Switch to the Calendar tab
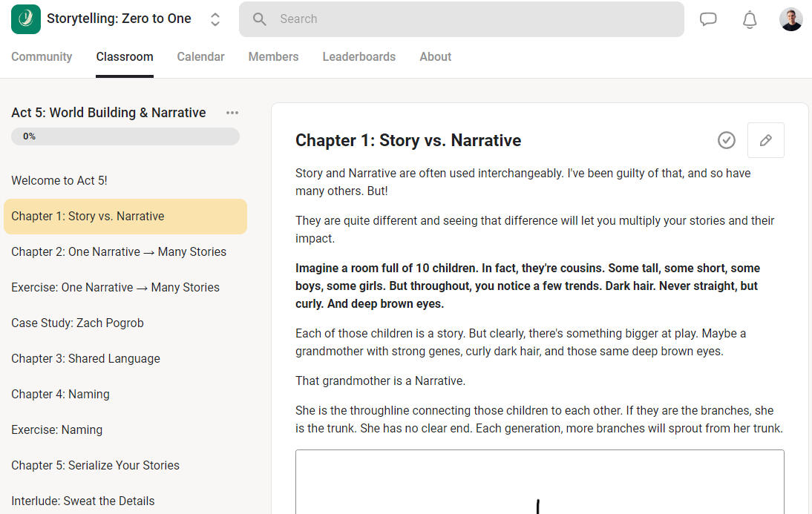Image resolution: width=812 pixels, height=514 pixels. tap(200, 57)
